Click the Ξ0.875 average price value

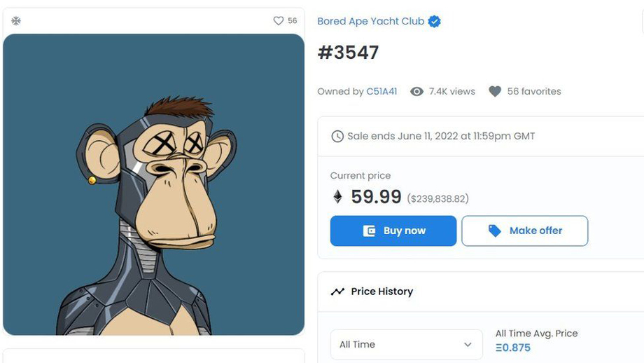[x=513, y=348]
